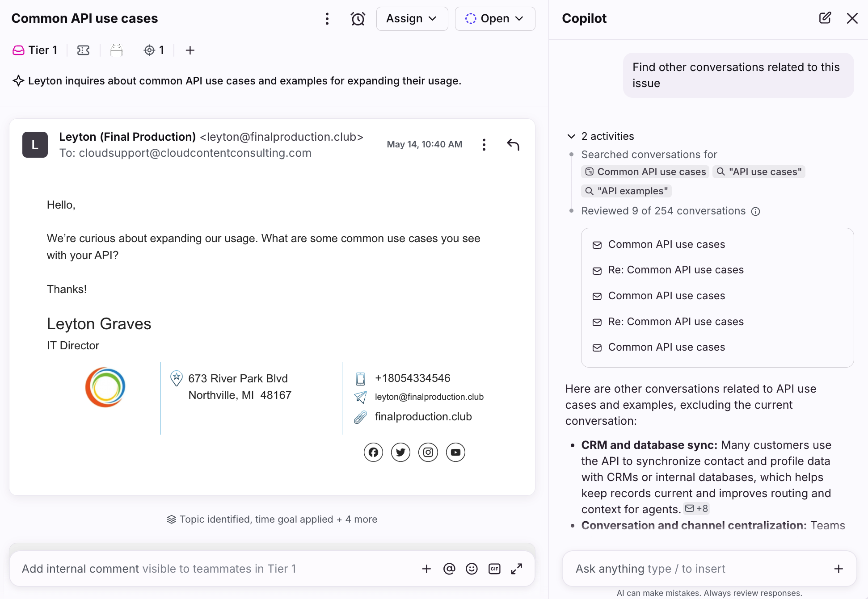Click the location pin icon in signature
Image resolution: width=868 pixels, height=599 pixels.
click(177, 378)
